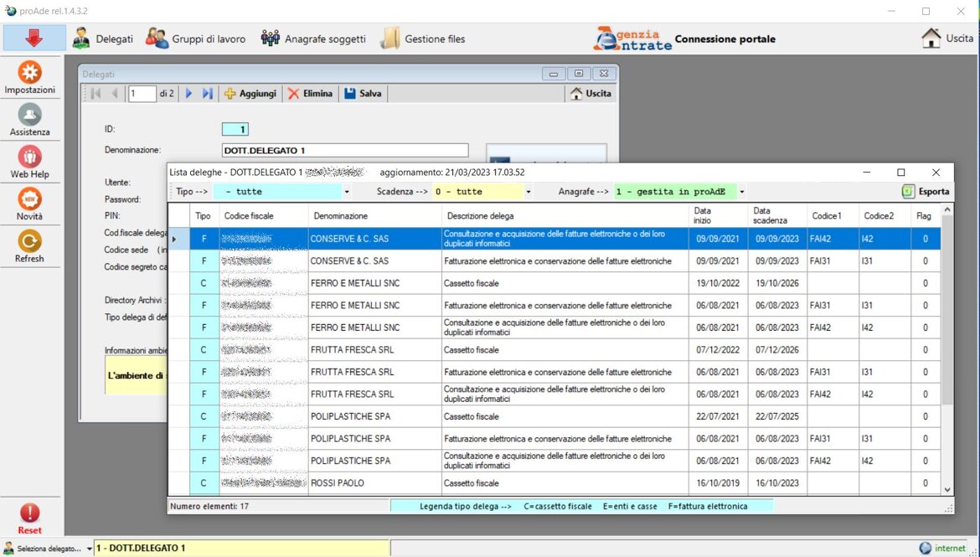This screenshot has width=980, height=557.
Task: Go to next delegate record arrow
Action: [x=189, y=94]
